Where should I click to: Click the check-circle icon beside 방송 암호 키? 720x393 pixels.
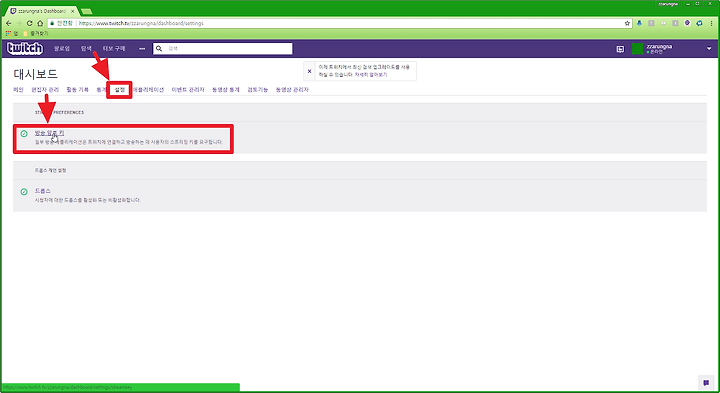tap(24, 134)
